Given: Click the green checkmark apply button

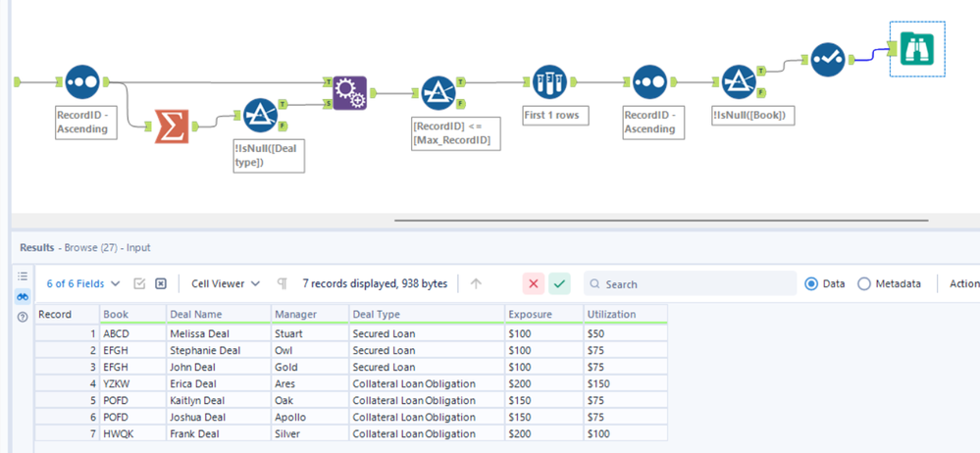Looking at the screenshot, I should pos(559,283).
